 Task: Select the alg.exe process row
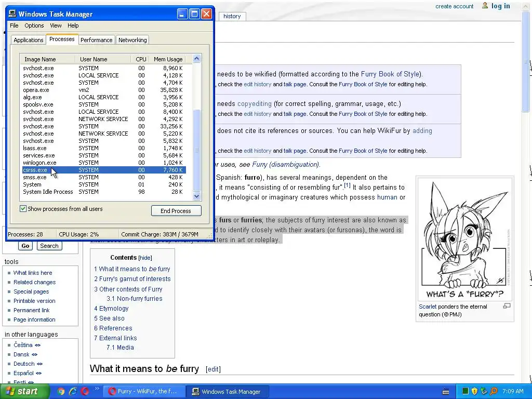pyautogui.click(x=104, y=97)
